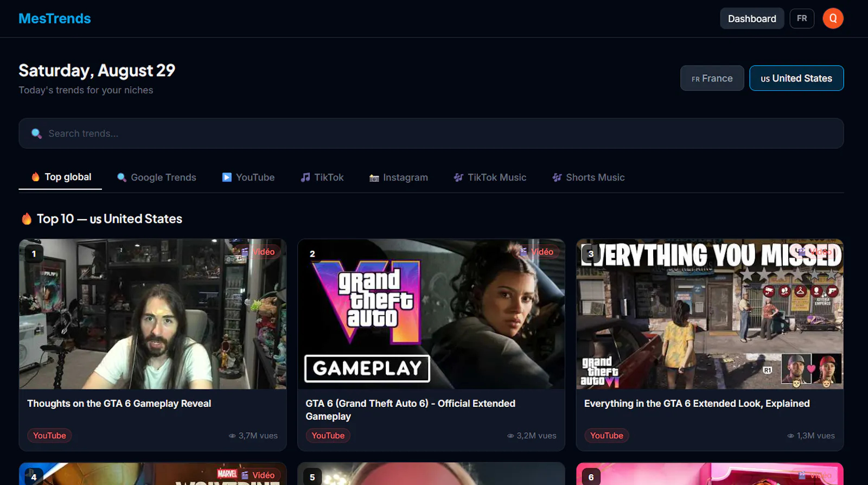Click the rank 5 number badge
Viewport: 868px width, 485px height.
click(x=312, y=477)
